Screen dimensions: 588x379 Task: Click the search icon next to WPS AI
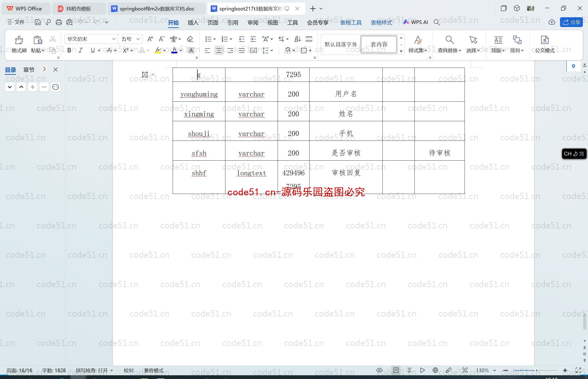(437, 22)
